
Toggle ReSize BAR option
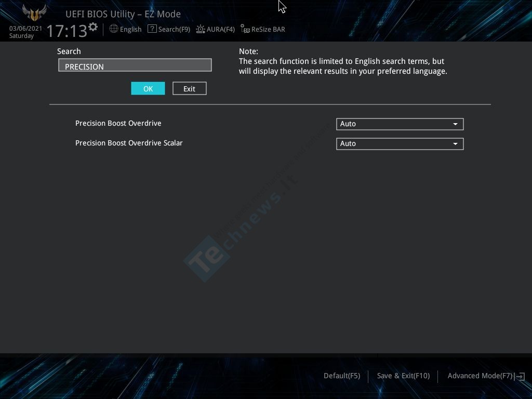[268, 29]
